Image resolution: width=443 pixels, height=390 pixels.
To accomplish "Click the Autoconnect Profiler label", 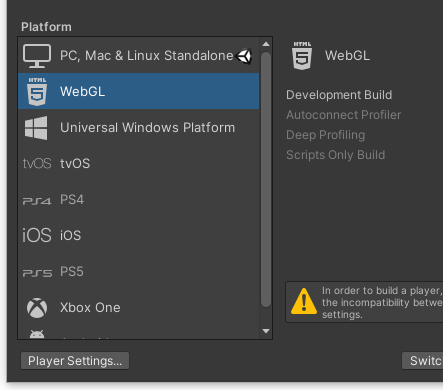I will coord(344,115).
